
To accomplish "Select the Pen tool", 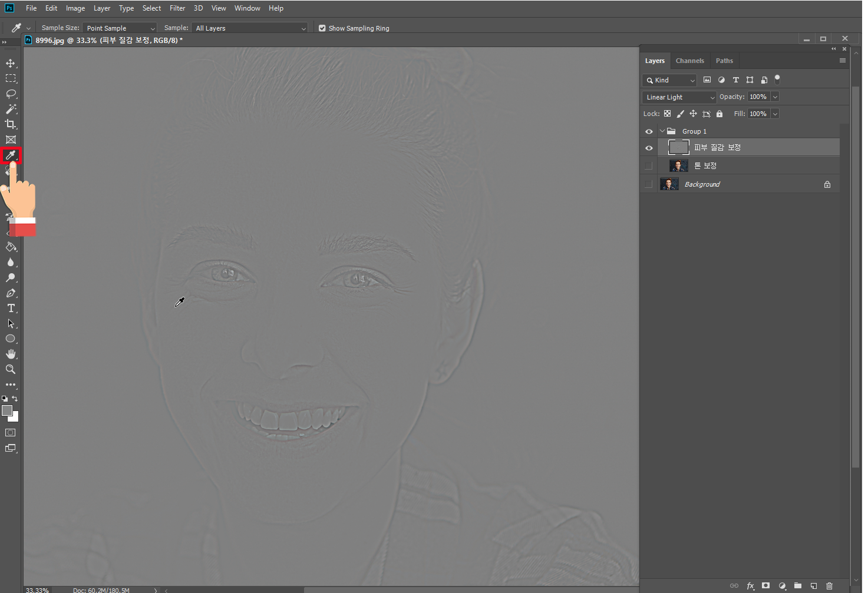I will point(11,293).
